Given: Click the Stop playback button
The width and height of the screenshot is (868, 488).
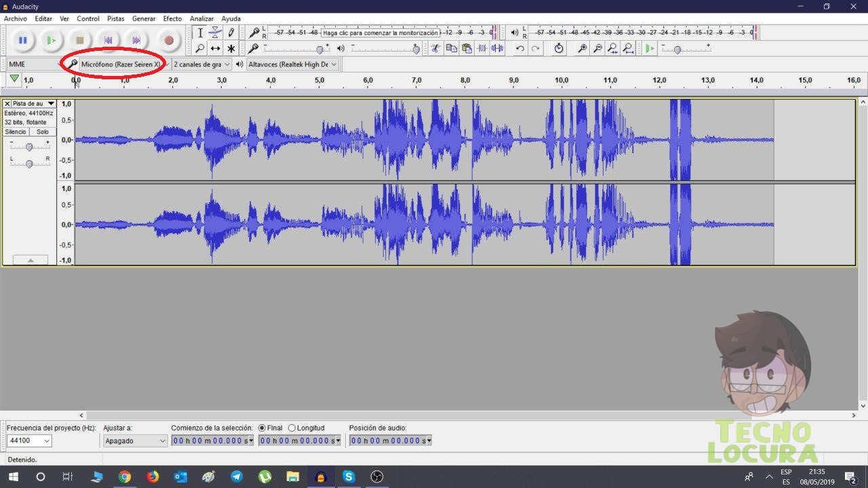Looking at the screenshot, I should (x=80, y=41).
